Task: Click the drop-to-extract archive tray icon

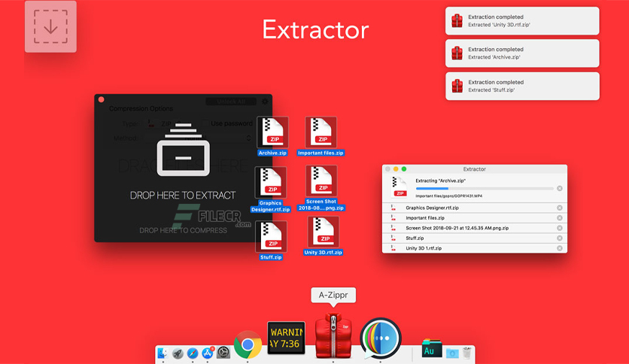Action: click(184, 150)
